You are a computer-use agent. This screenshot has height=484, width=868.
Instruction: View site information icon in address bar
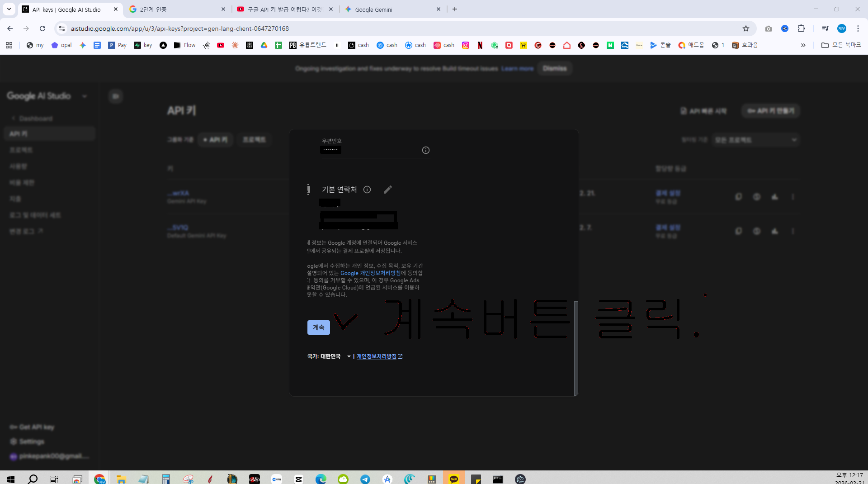[62, 28]
